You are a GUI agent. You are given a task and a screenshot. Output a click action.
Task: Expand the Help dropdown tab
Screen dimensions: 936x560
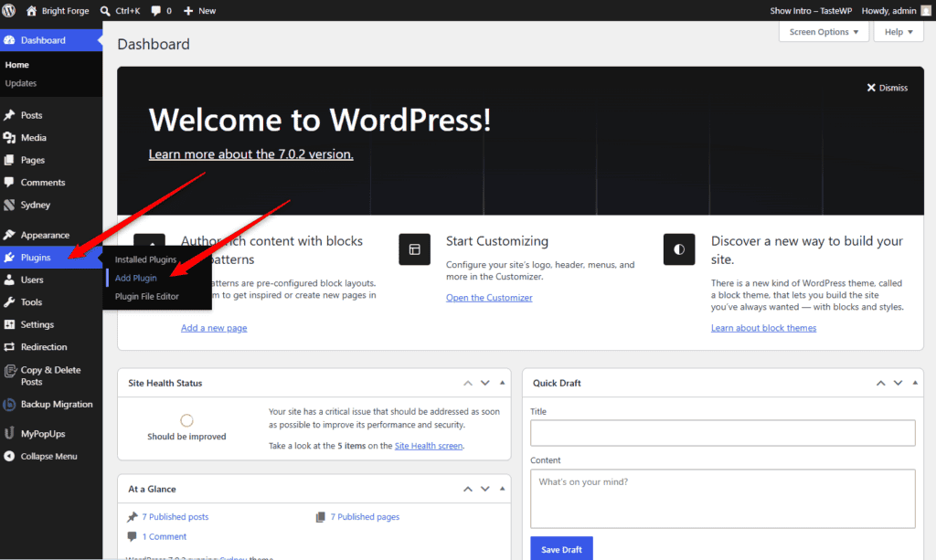[x=899, y=32]
